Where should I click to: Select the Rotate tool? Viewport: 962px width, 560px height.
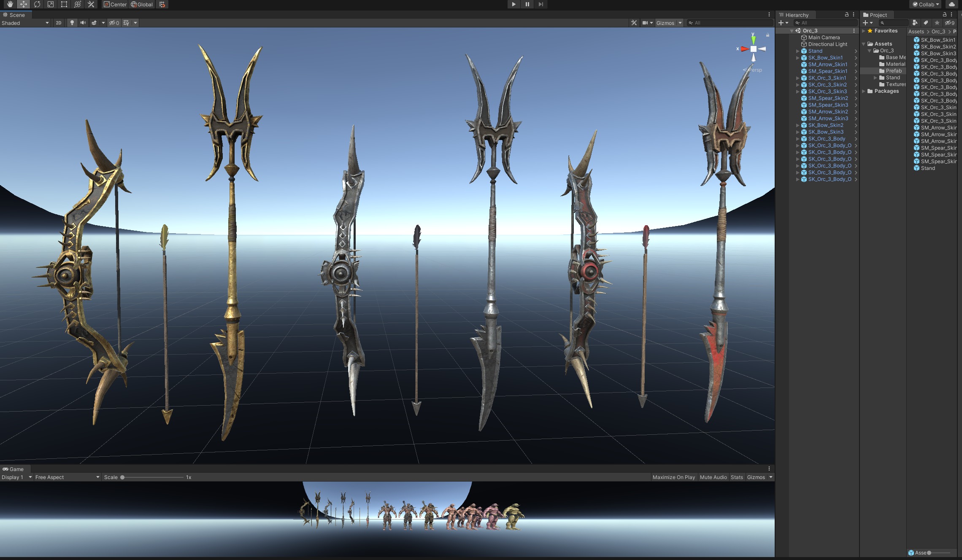pos(37,4)
